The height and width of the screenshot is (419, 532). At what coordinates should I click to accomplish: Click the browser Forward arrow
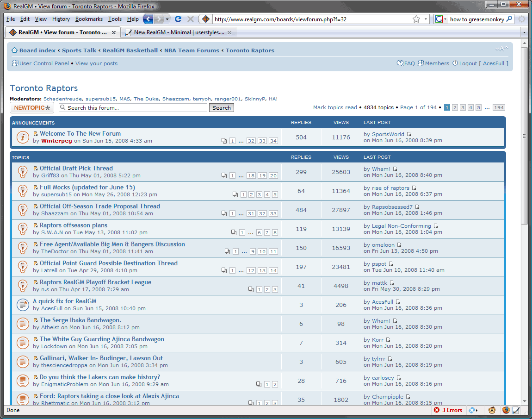coord(159,19)
